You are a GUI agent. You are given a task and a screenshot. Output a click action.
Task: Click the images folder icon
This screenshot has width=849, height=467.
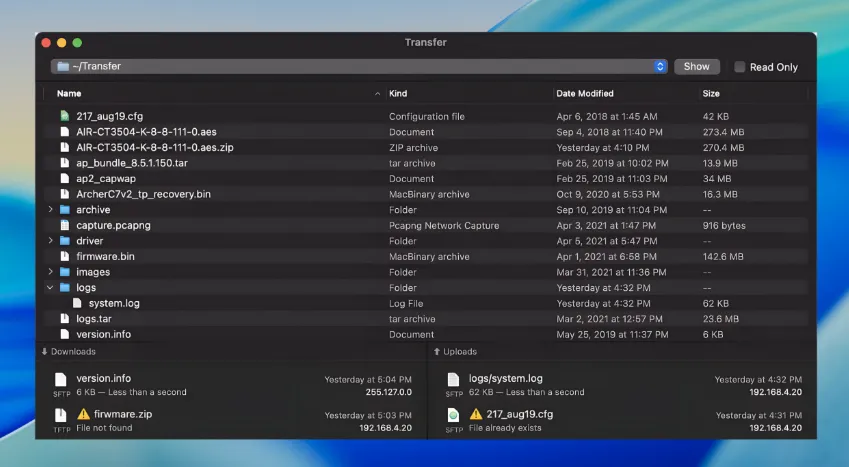65,272
